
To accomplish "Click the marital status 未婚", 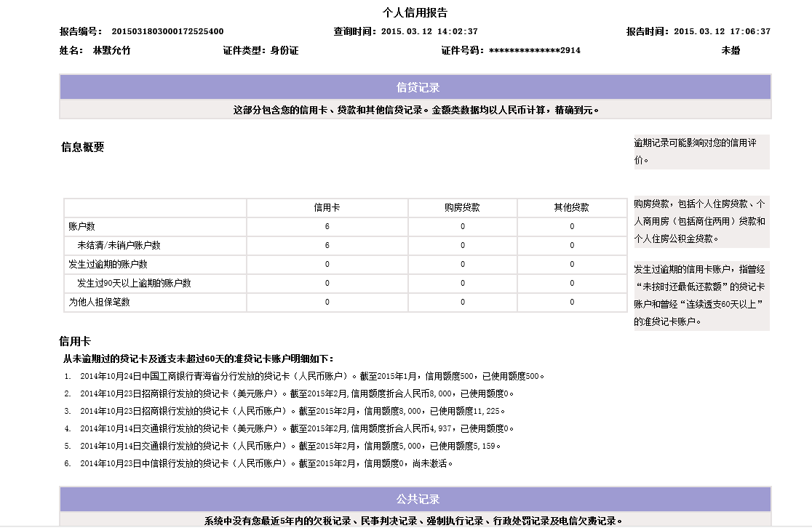I will [x=731, y=51].
